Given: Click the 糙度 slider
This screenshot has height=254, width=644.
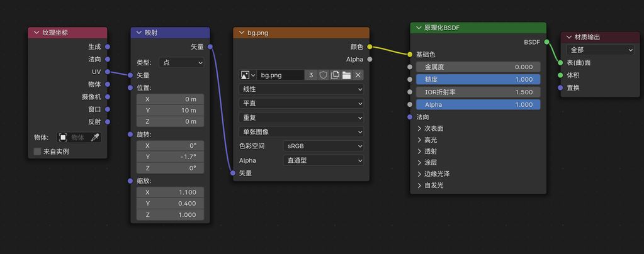Looking at the screenshot, I should tap(478, 79).
